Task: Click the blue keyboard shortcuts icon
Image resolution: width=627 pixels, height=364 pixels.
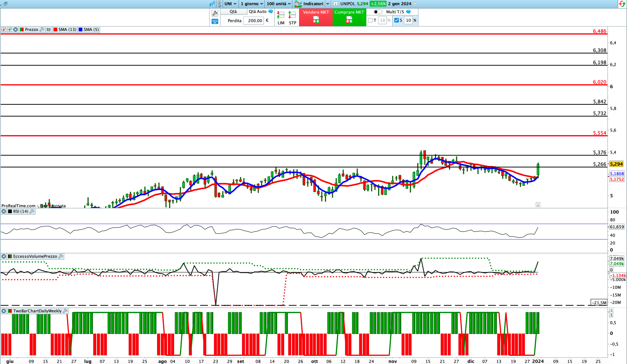Action: coord(215,22)
